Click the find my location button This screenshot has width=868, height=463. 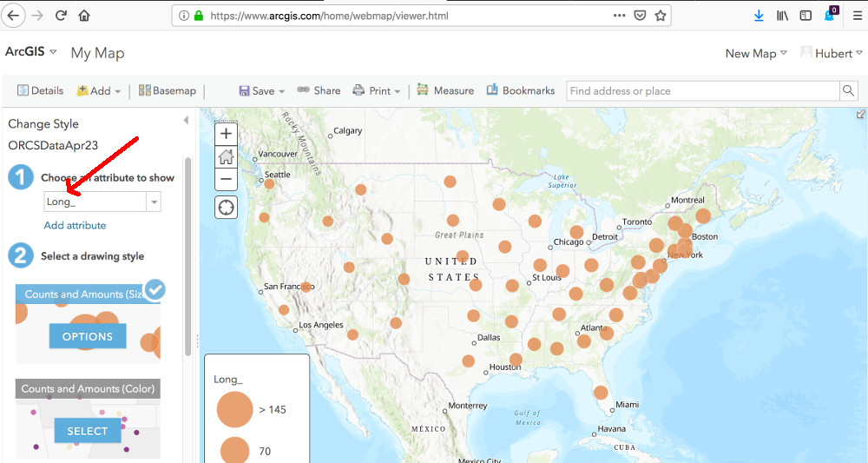(226, 208)
